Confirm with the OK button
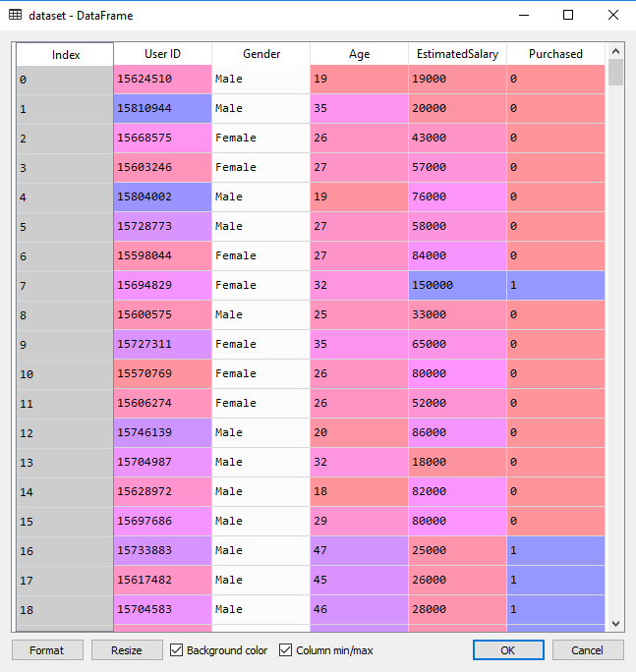 pyautogui.click(x=508, y=650)
